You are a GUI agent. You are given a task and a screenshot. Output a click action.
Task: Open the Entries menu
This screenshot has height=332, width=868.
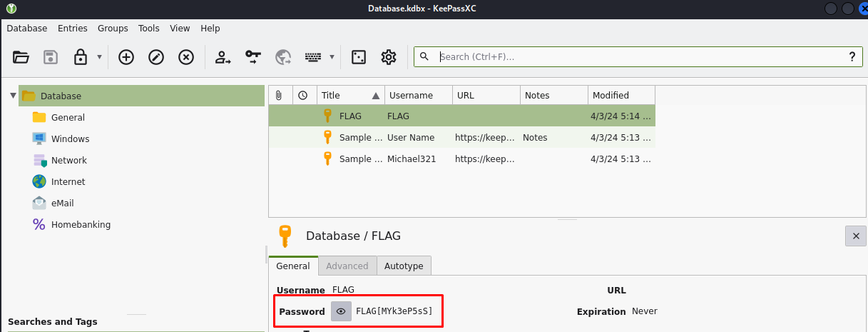tap(73, 29)
